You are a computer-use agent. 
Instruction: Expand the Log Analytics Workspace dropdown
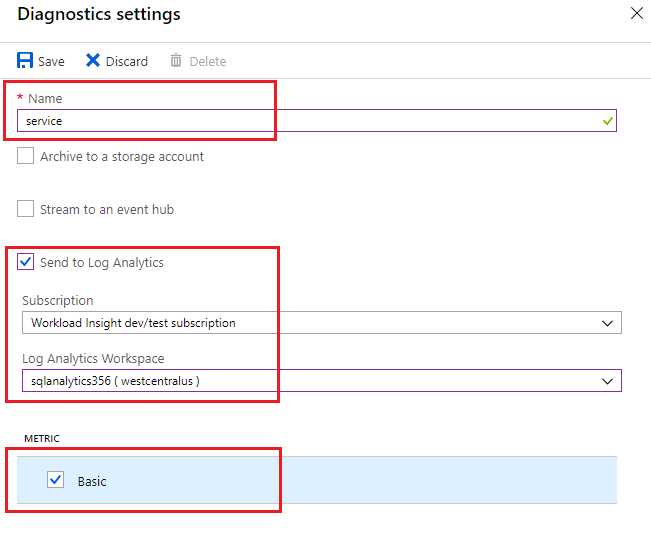pyautogui.click(x=321, y=380)
